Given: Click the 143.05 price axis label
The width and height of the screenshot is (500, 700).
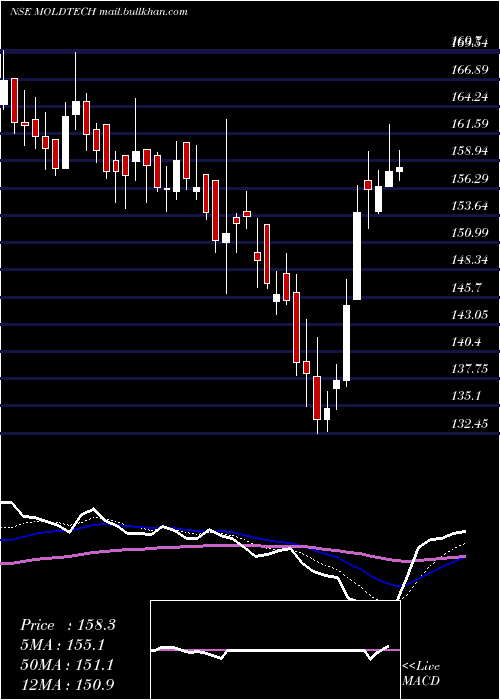Looking at the screenshot, I should [469, 315].
